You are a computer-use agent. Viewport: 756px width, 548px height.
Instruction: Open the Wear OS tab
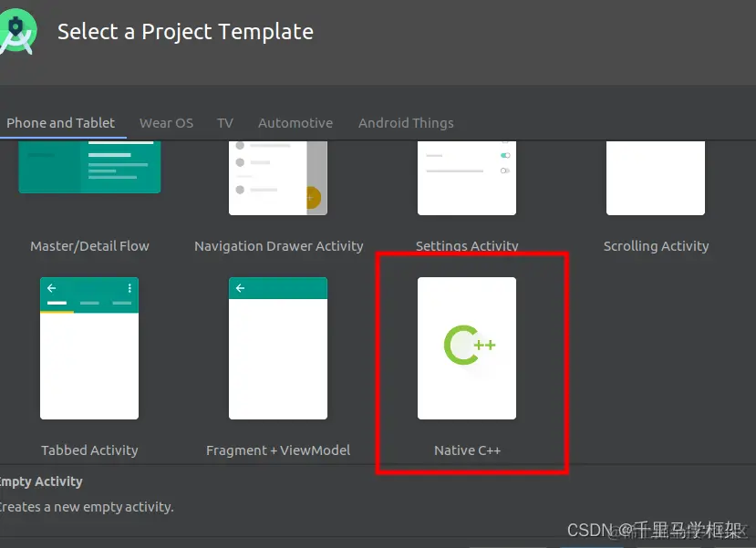click(x=166, y=123)
